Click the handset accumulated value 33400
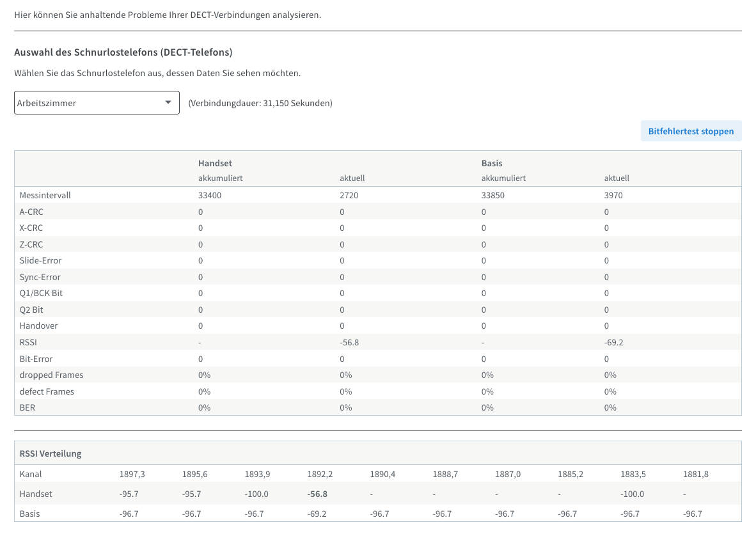Image resolution: width=756 pixels, height=550 pixels. [x=210, y=195]
